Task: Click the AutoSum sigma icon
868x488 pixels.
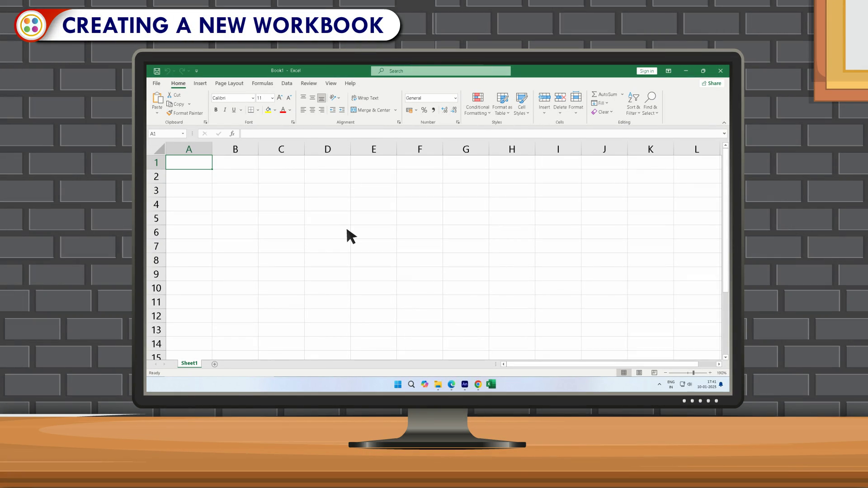Action: point(594,94)
